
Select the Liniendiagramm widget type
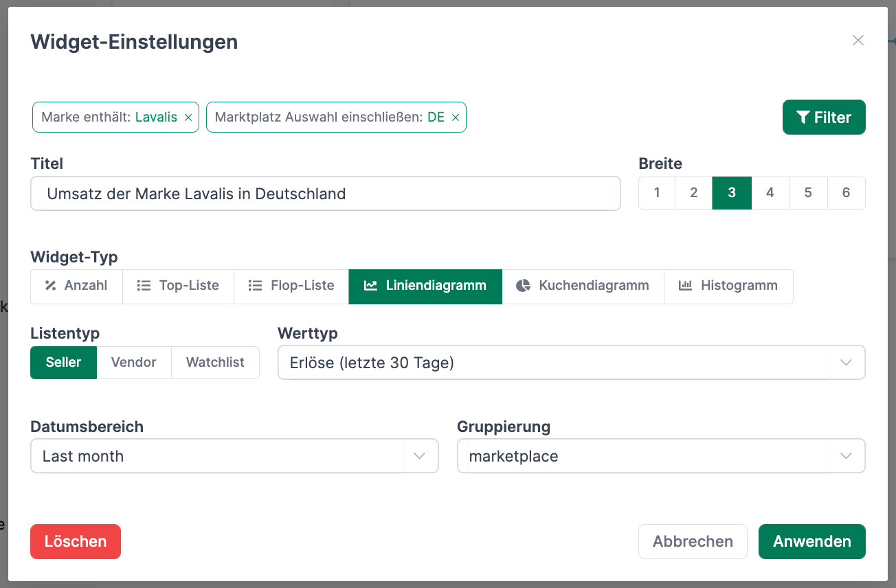pos(425,286)
